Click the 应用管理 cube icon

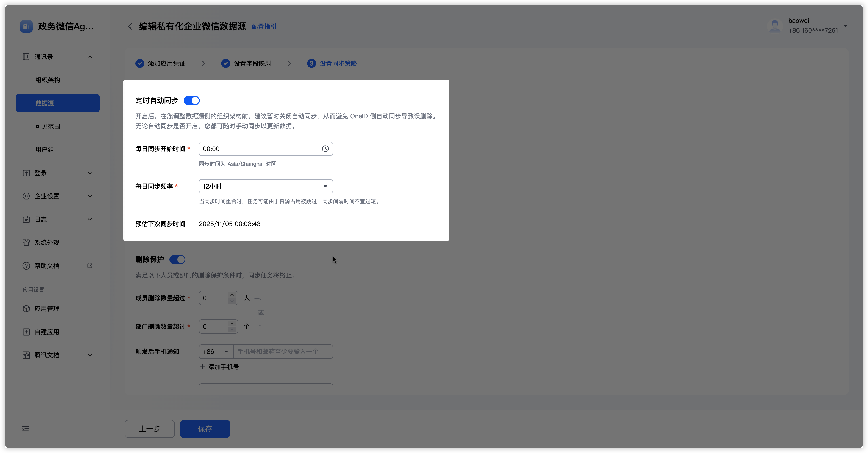click(26, 309)
